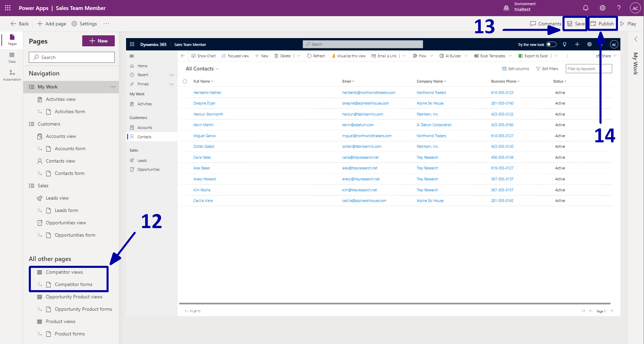The width and height of the screenshot is (644, 344).
Task: Click the horizontal scrollbar below the grid
Action: [x=395, y=304]
